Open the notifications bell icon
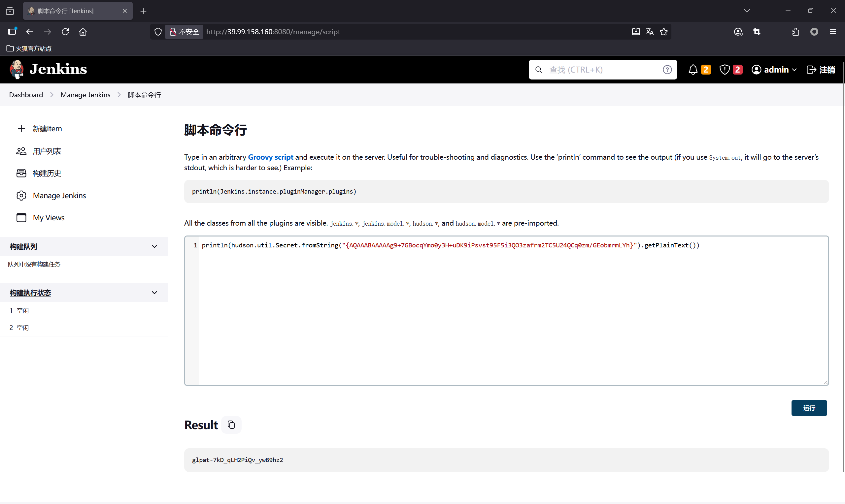 (693, 70)
